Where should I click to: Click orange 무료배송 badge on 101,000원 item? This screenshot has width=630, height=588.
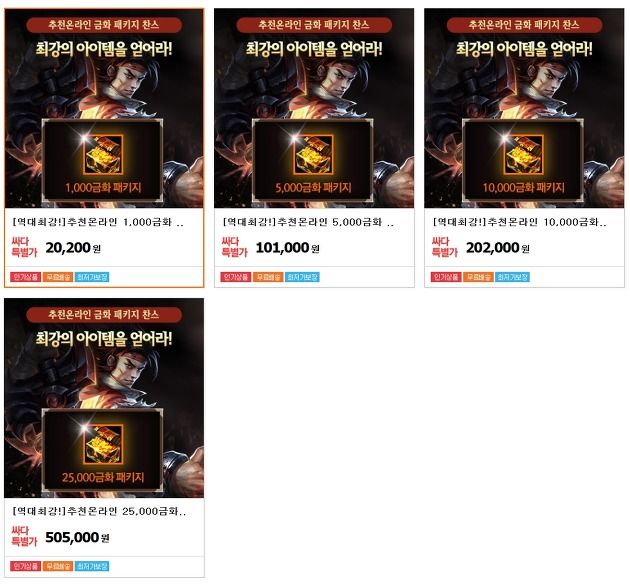pos(268,277)
